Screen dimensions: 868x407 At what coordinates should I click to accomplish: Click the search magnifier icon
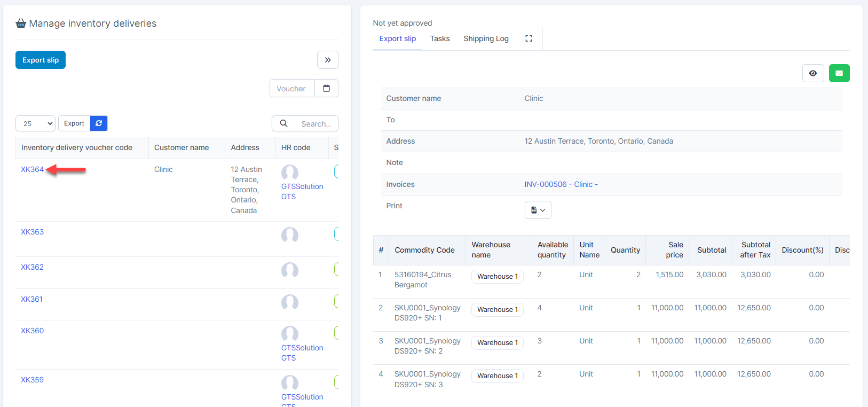[284, 123]
